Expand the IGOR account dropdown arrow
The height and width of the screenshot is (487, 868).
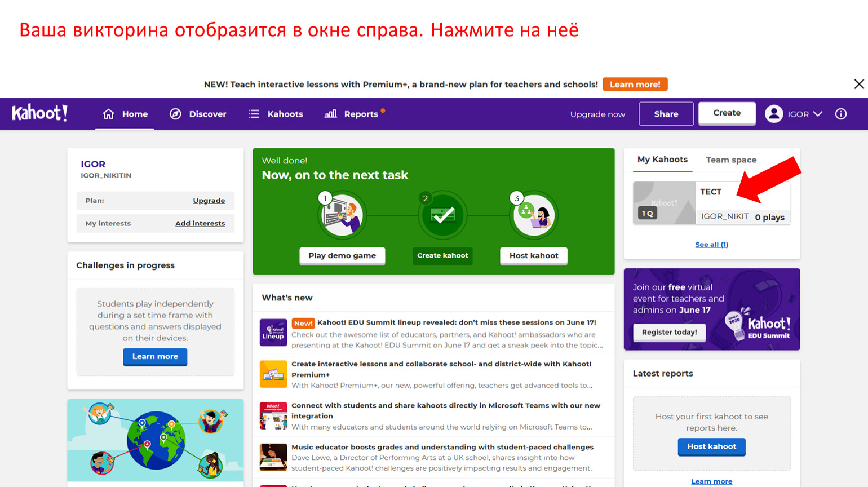pyautogui.click(x=818, y=114)
